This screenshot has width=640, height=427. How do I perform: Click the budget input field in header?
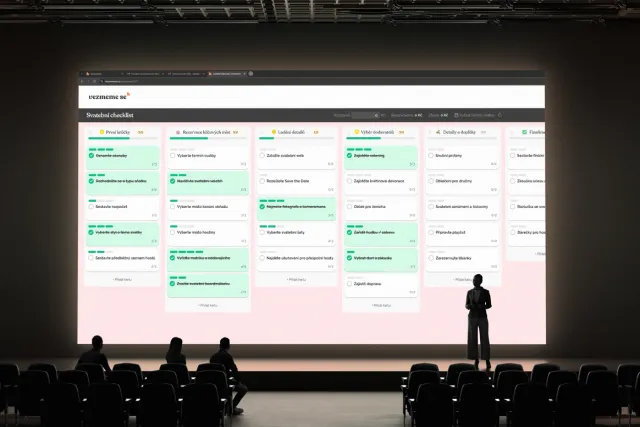(365, 115)
